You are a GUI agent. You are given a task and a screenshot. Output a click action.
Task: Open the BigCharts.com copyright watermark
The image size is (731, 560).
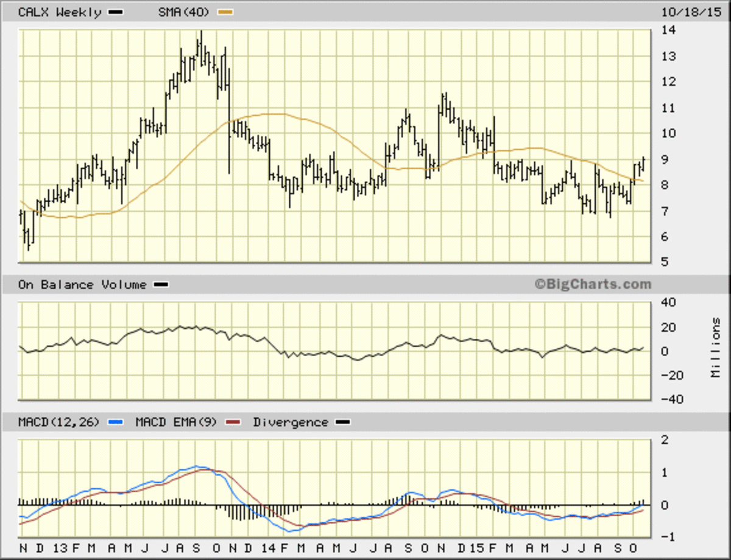pyautogui.click(x=593, y=284)
